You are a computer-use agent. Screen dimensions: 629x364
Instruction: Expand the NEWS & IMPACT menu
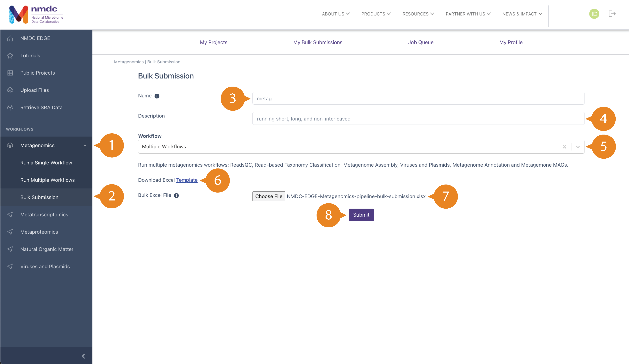[x=522, y=14]
